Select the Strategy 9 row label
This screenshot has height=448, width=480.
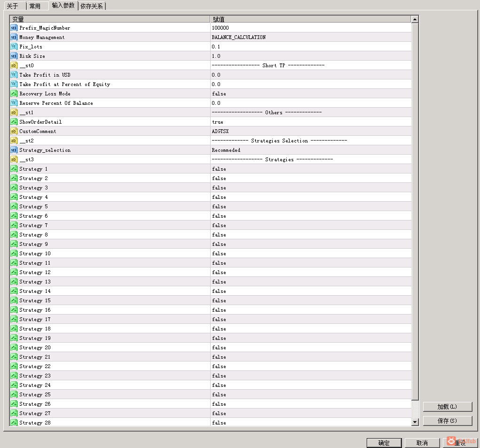[34, 244]
